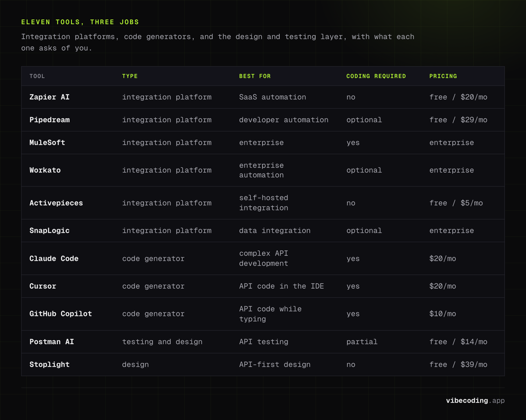Click 'enterprise' pricing in SnapLogic row
Screen dimensions: 526x420
click(451, 231)
